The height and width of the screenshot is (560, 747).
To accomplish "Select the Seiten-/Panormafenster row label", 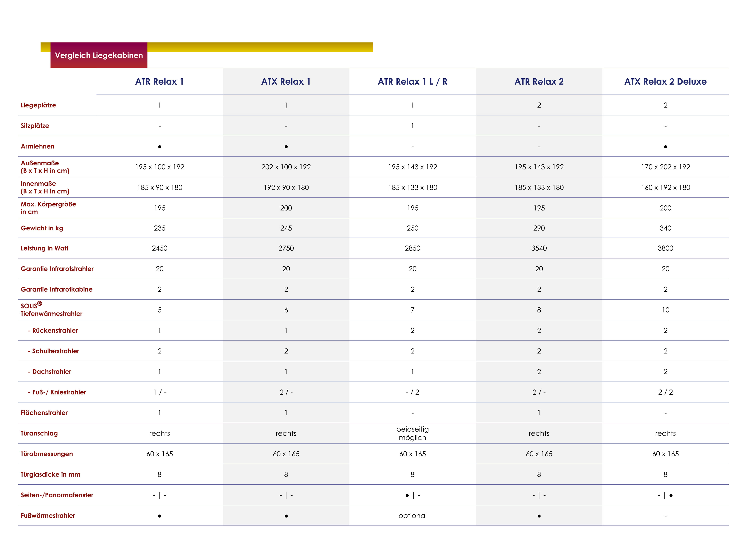I will pos(57,495).
